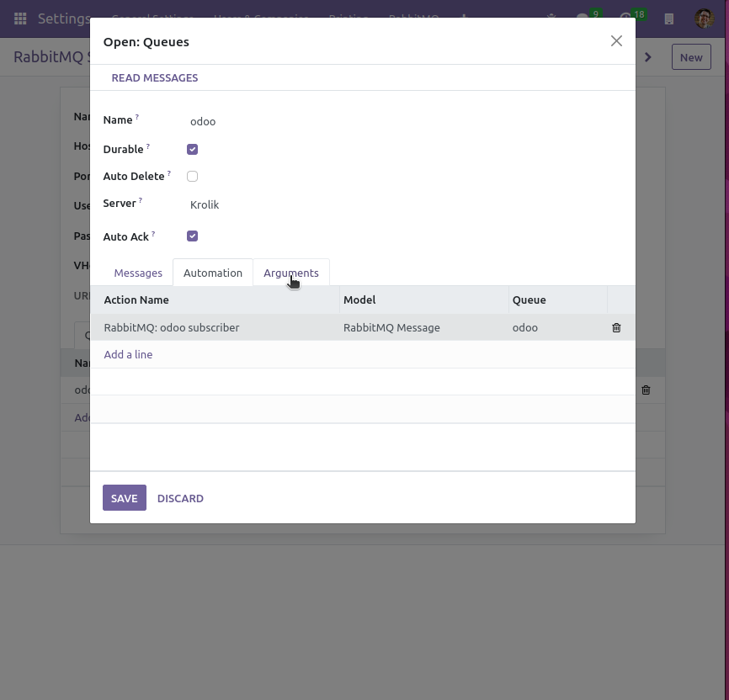
Task: Click the "odoo" cell in Queue column
Action: (x=558, y=327)
